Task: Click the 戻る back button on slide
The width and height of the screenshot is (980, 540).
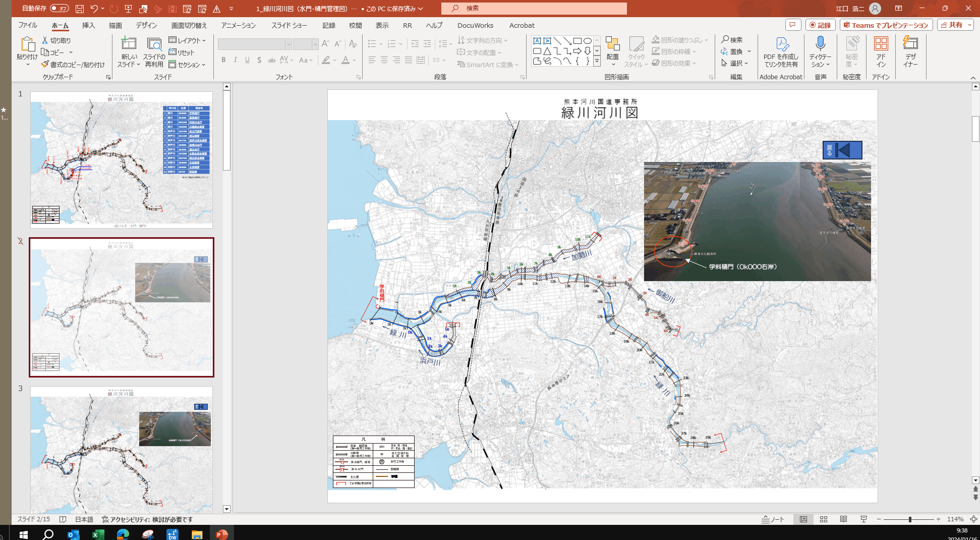Action: [x=842, y=150]
